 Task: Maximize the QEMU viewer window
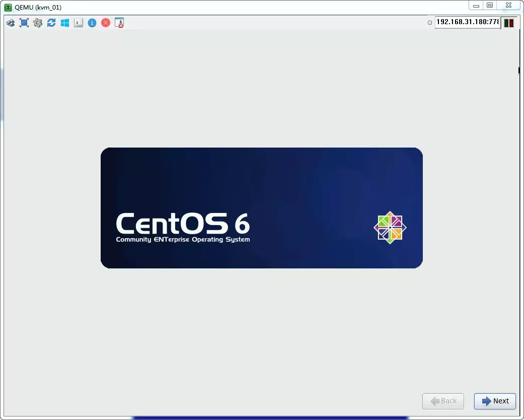click(490, 6)
